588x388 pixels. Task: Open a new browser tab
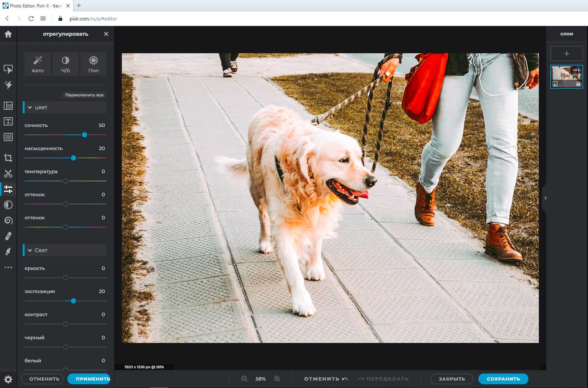(79, 6)
